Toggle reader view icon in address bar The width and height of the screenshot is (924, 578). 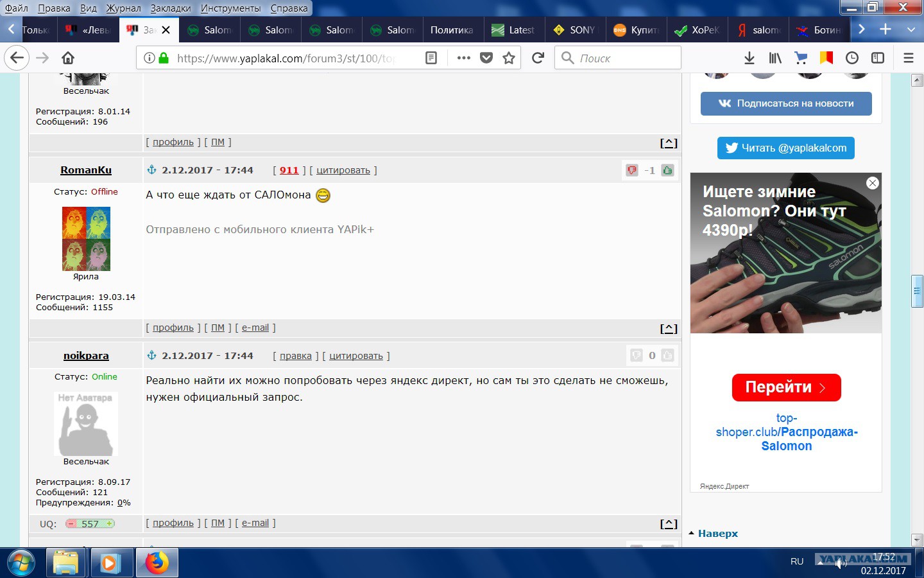(431, 58)
